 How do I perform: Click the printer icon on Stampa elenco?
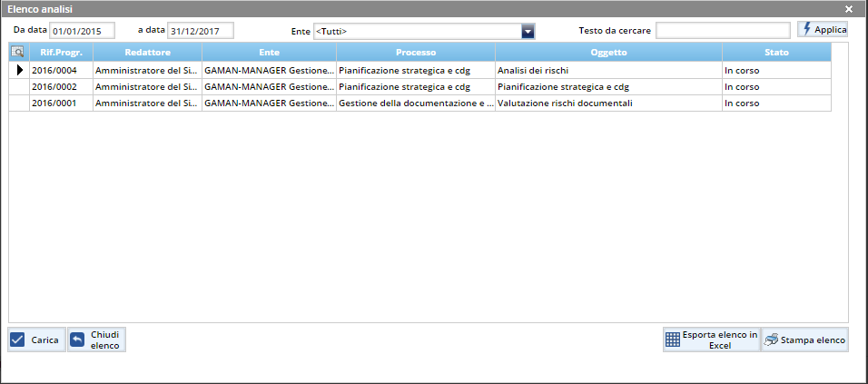771,340
